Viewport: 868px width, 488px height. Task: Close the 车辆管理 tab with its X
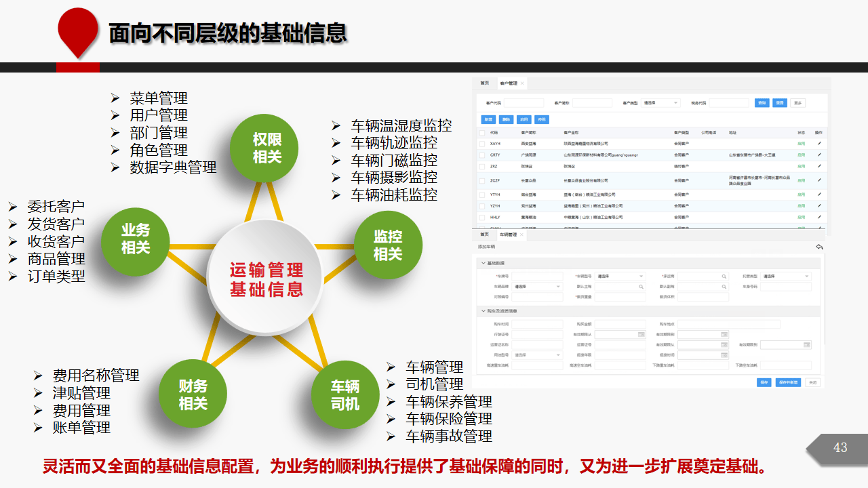point(521,235)
